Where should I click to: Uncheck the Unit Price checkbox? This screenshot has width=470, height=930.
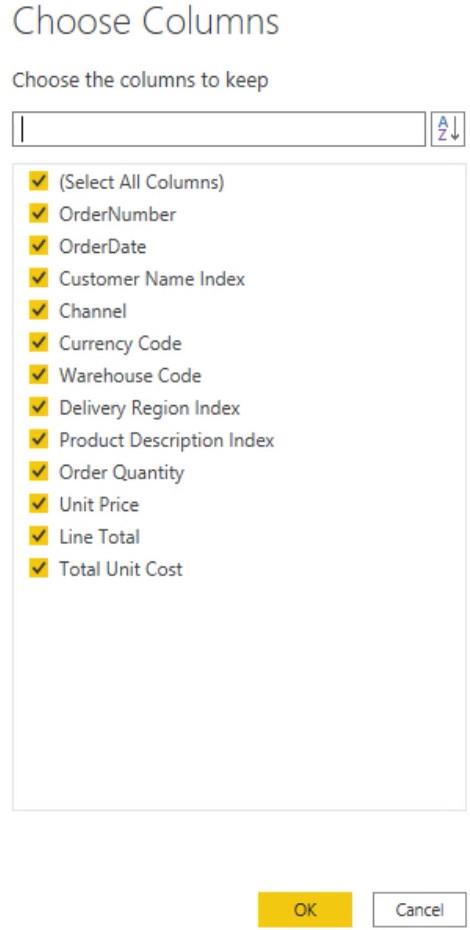coord(39,504)
